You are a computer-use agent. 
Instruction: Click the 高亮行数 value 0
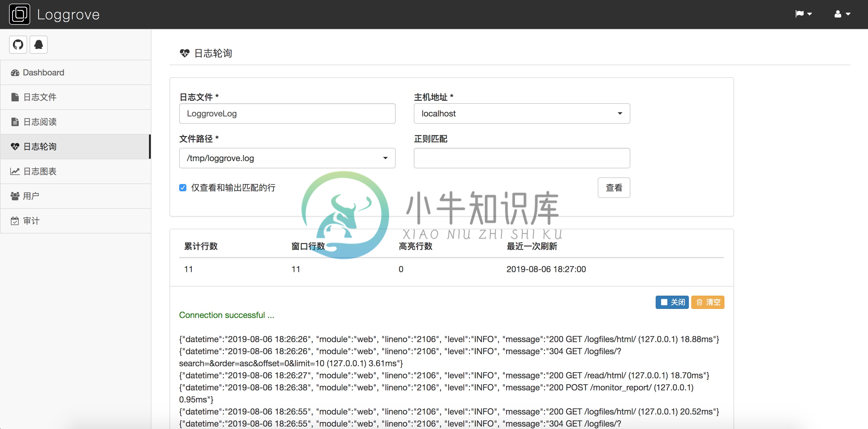point(401,269)
